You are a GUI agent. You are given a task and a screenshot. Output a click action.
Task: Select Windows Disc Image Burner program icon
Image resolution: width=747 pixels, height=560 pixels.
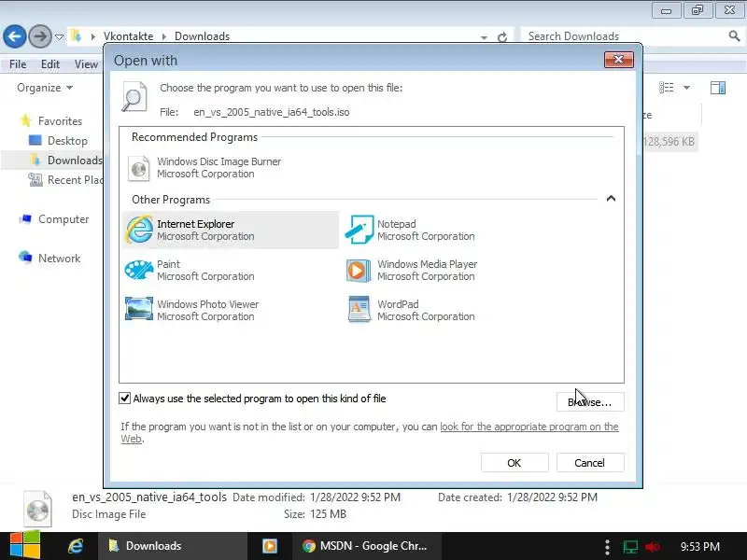138,168
